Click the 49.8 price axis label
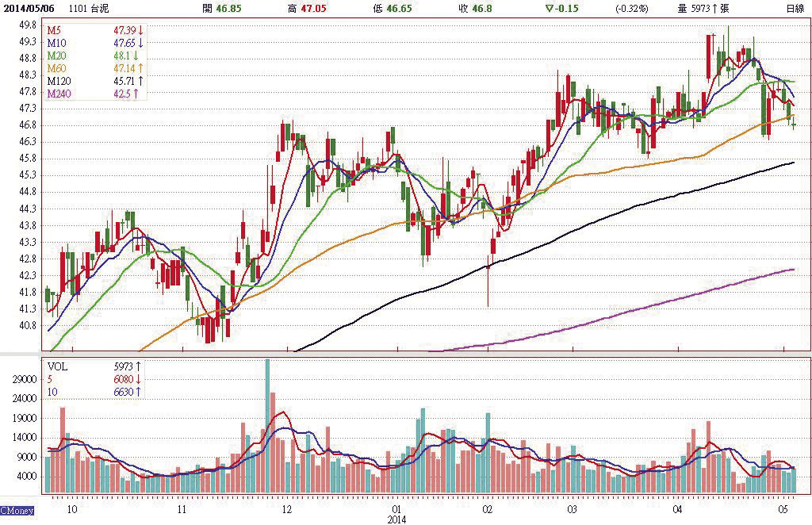This screenshot has height=525, width=812. (x=29, y=25)
